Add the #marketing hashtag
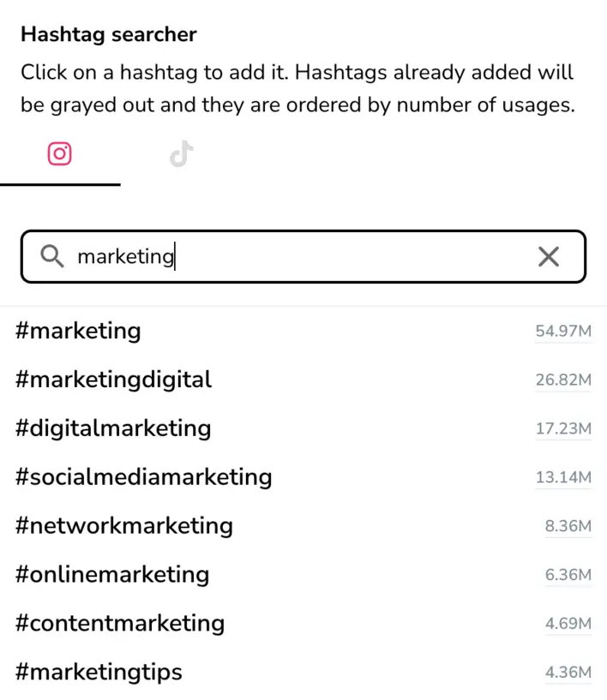 tap(78, 331)
